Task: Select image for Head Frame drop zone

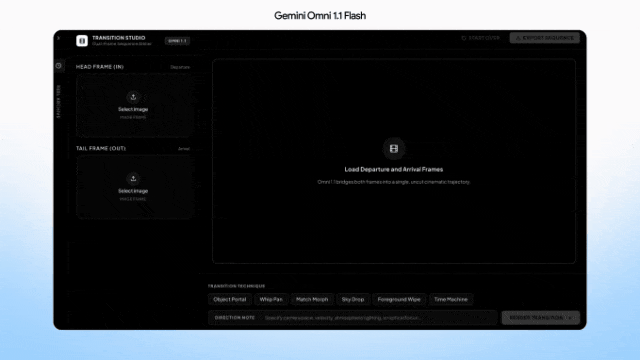Action: [133, 105]
